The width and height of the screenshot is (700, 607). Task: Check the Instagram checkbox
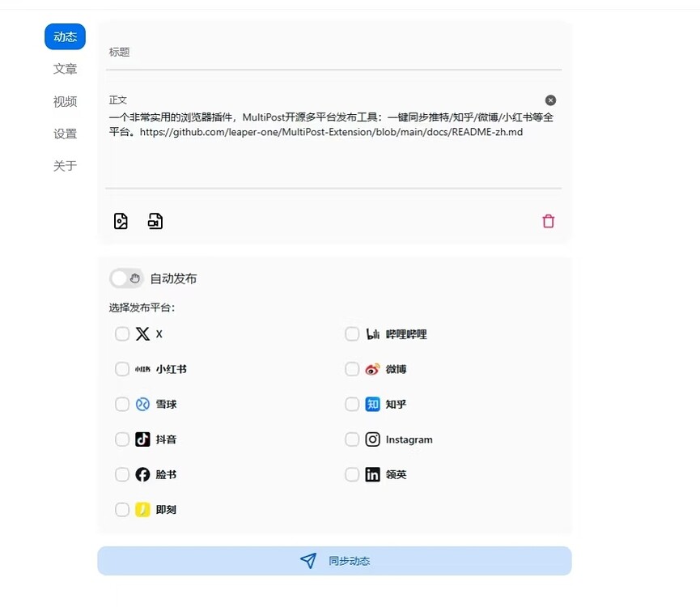pos(352,439)
